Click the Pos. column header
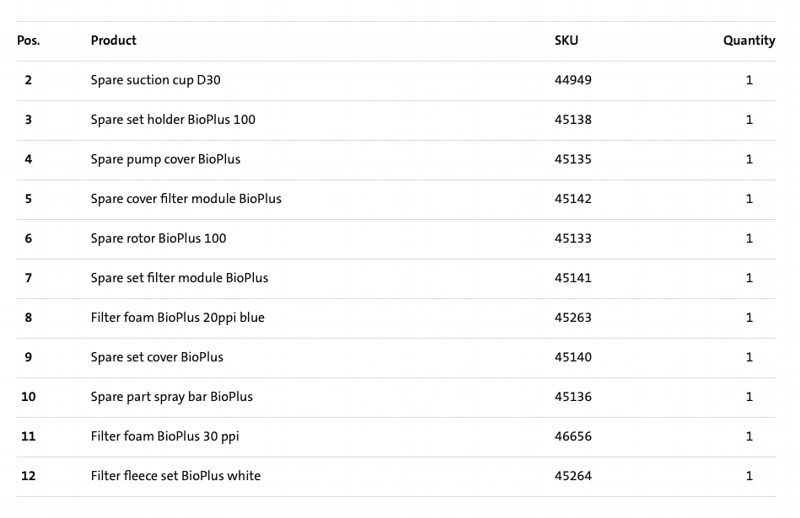The height and width of the screenshot is (518, 800). [x=28, y=40]
